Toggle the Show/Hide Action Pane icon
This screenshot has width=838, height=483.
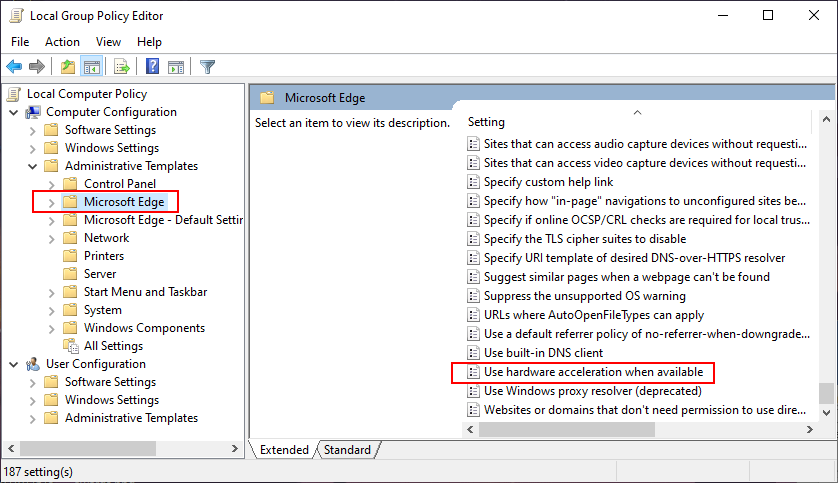click(x=176, y=67)
